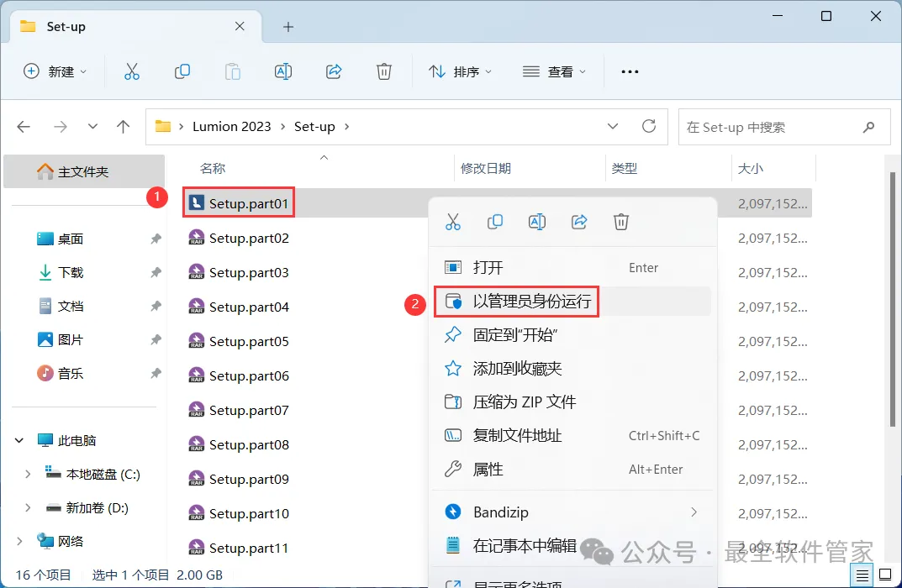Image resolution: width=902 pixels, height=588 pixels.
Task: Select 主文件夹 in the sidebar
Action: [84, 171]
